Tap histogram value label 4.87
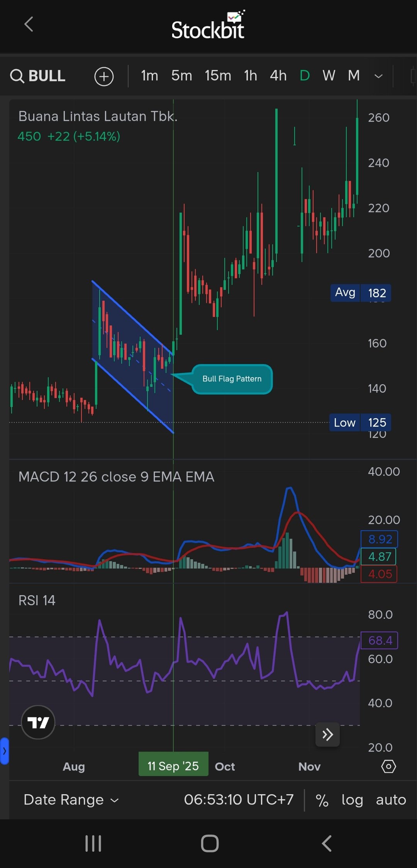The height and width of the screenshot is (868, 417). click(378, 557)
